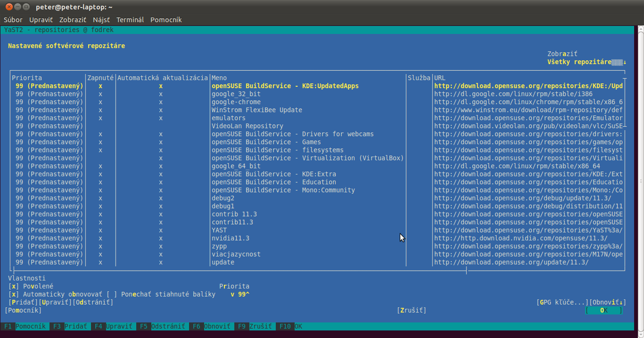This screenshot has width=644, height=338.
Task: Confirm with the OK button
Action: 604,310
